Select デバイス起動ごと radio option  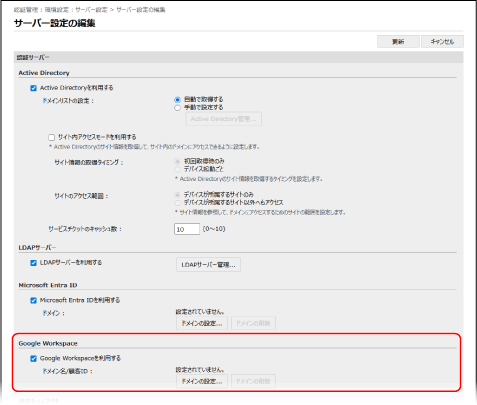(177, 169)
